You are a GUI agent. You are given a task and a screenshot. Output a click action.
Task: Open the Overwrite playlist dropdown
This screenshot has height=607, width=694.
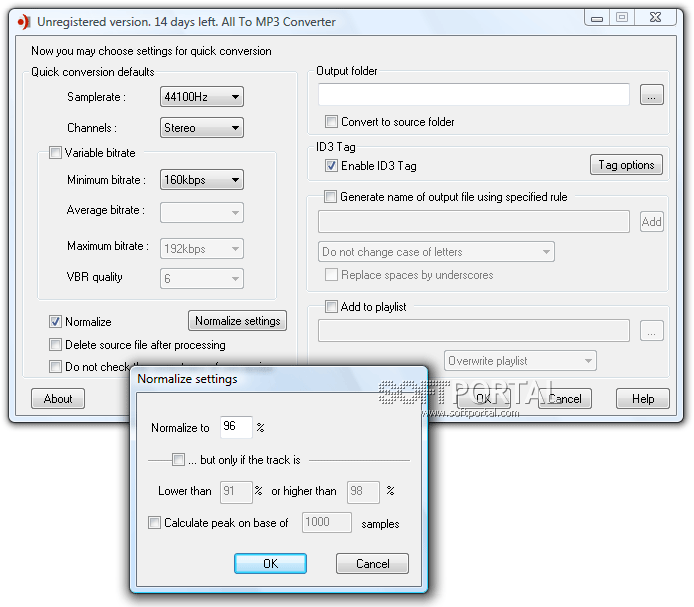[520, 361]
